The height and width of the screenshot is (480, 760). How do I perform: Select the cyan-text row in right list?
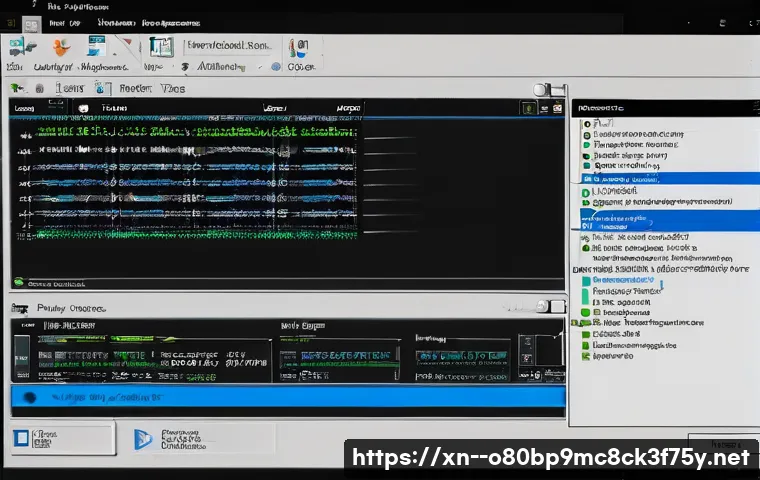click(x=623, y=280)
